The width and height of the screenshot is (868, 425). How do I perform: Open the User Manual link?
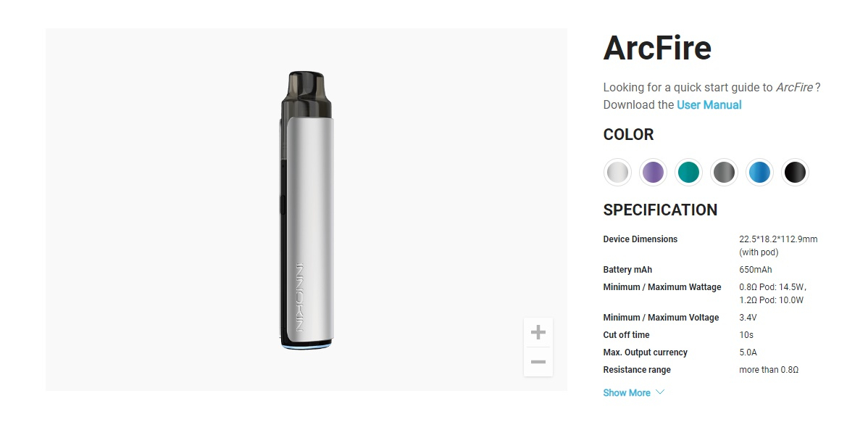[x=709, y=105]
